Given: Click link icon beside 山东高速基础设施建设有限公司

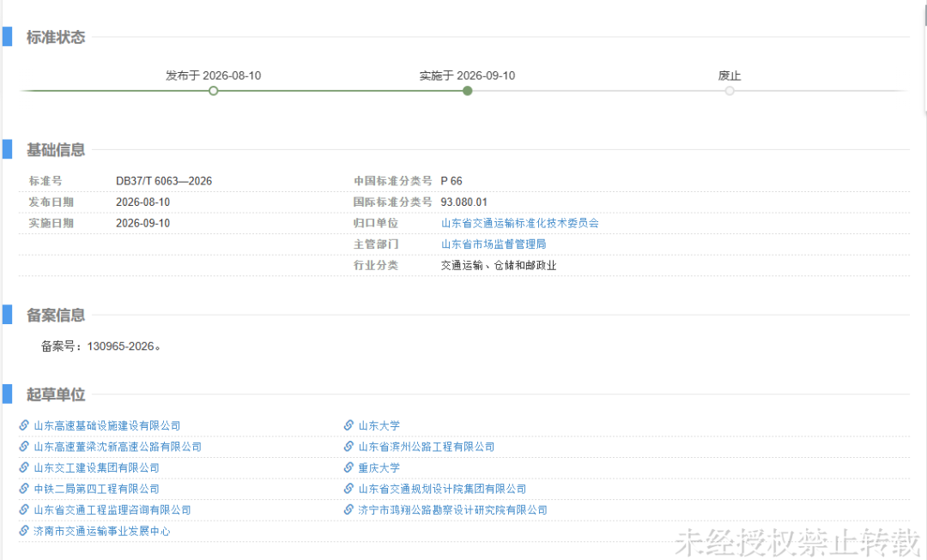Looking at the screenshot, I should 24,425.
